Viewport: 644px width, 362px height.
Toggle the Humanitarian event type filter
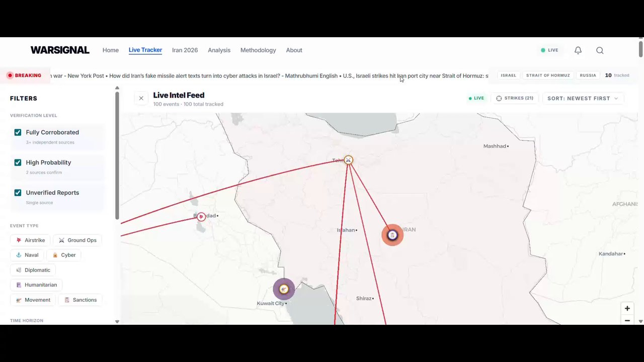click(x=36, y=285)
